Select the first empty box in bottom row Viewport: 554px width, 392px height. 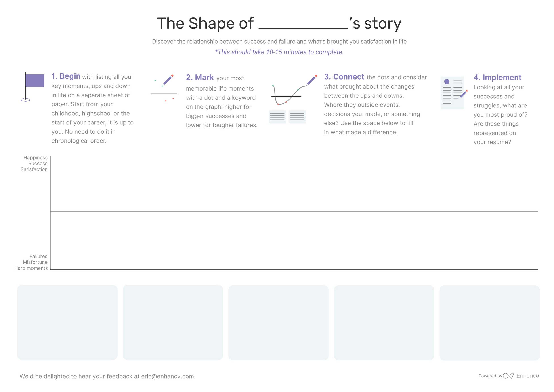click(x=67, y=322)
